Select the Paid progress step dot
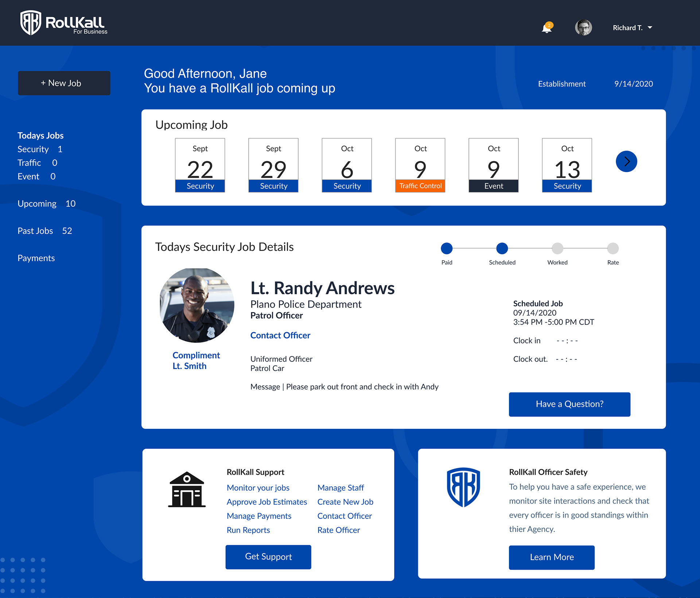 click(447, 248)
